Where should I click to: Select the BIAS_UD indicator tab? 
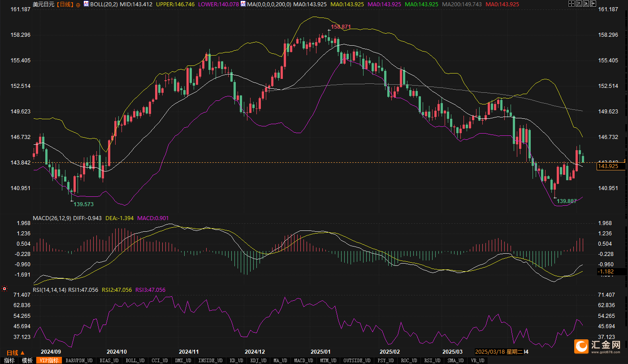(x=109, y=360)
